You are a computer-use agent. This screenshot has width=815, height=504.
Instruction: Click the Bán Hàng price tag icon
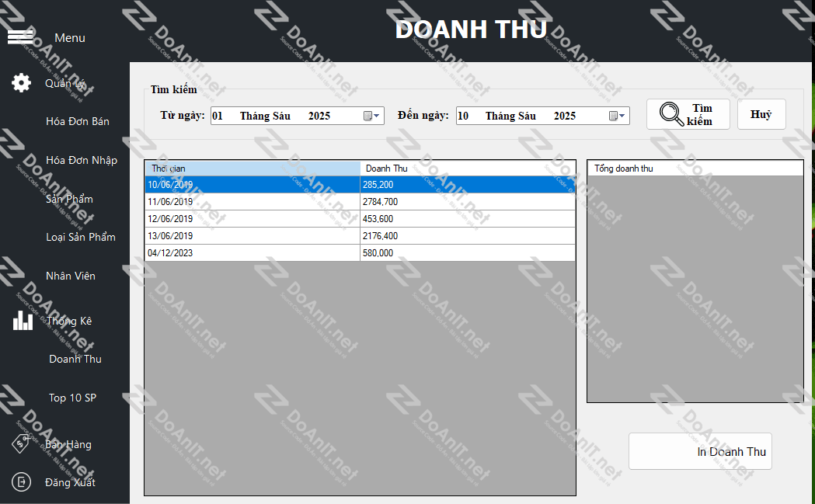tap(21, 444)
